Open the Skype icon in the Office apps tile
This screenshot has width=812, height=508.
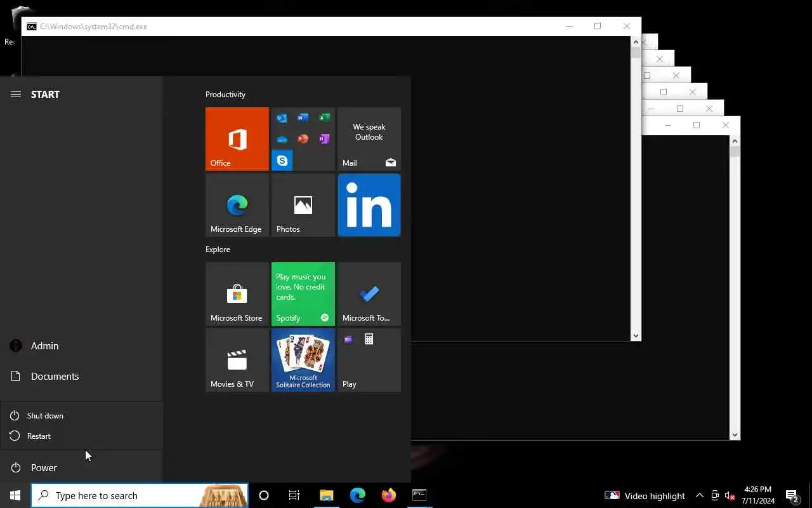pyautogui.click(x=282, y=161)
